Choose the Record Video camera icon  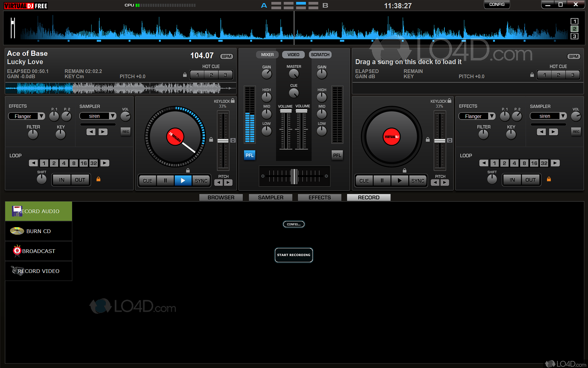click(x=17, y=271)
